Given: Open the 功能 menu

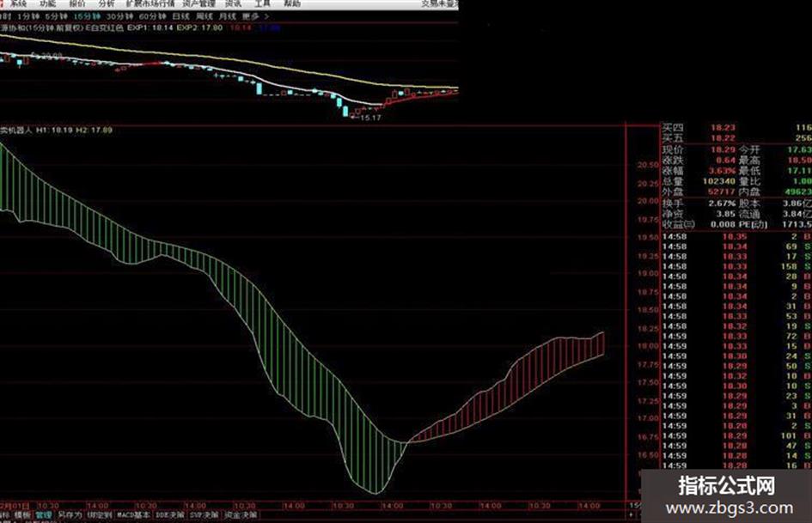Looking at the screenshot, I should [47, 3].
